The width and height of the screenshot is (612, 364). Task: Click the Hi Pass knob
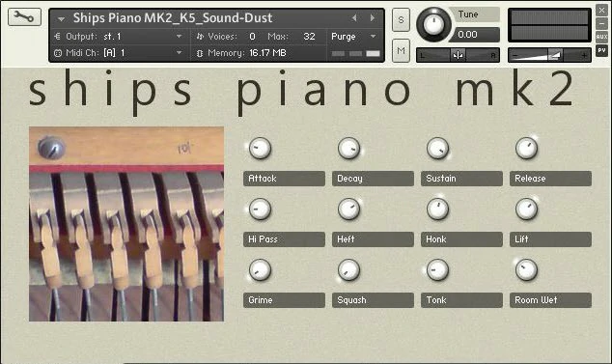pos(260,209)
